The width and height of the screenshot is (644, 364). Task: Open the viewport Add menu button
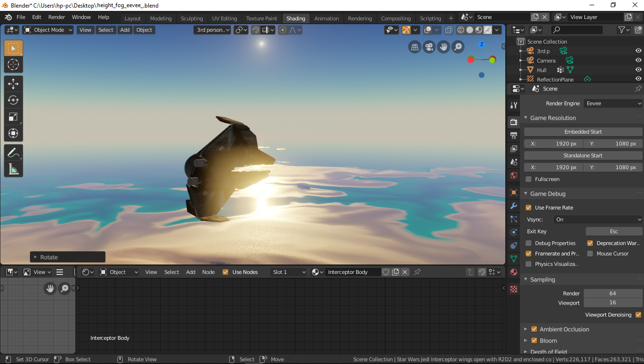(x=125, y=30)
